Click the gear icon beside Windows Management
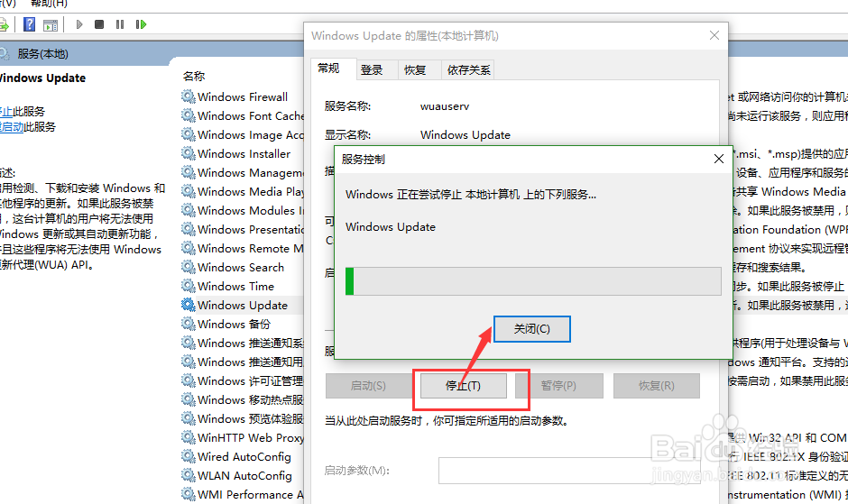Image resolution: width=848 pixels, height=504 pixels. 189,172
